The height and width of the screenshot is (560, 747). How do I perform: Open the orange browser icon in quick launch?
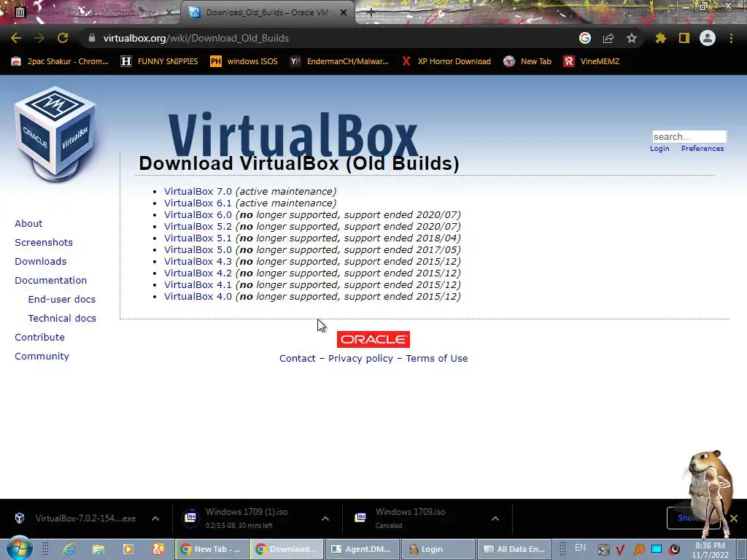coord(158,549)
